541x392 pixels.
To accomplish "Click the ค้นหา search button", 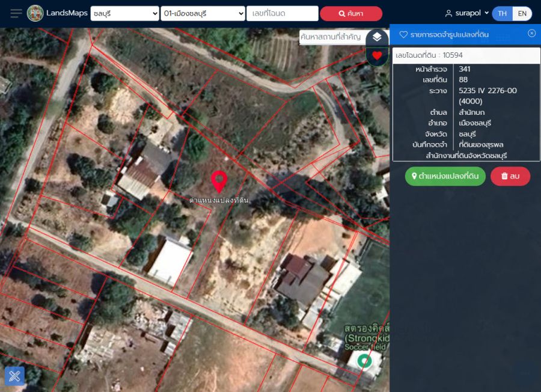I will (351, 13).
